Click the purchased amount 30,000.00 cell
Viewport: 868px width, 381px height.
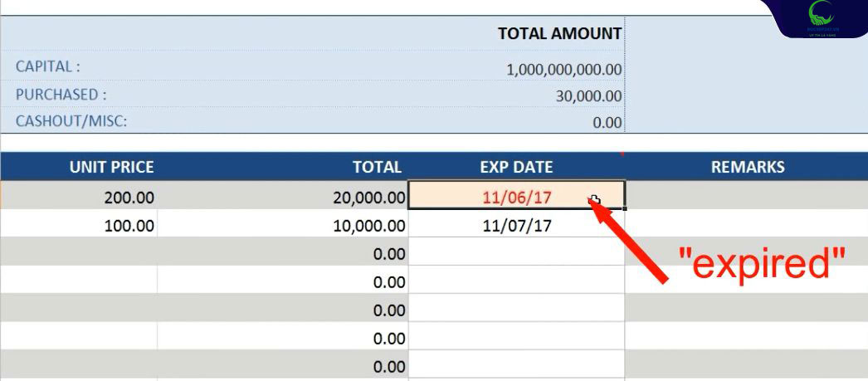[x=588, y=96]
